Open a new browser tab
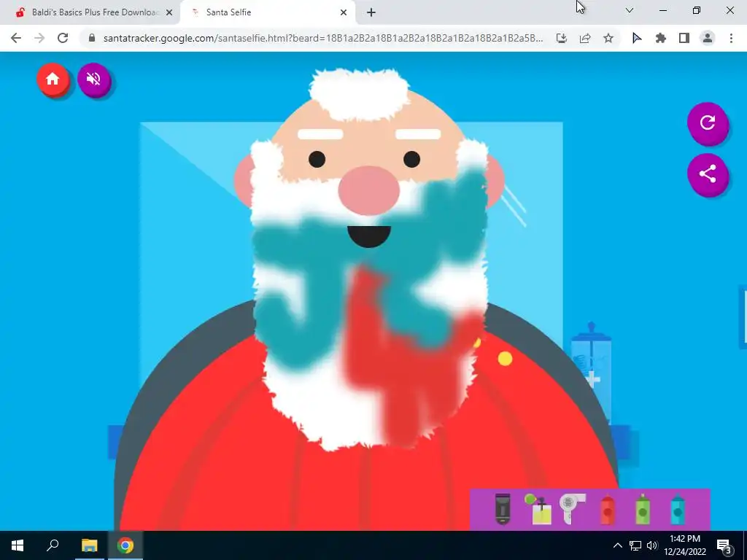 pyautogui.click(x=371, y=12)
